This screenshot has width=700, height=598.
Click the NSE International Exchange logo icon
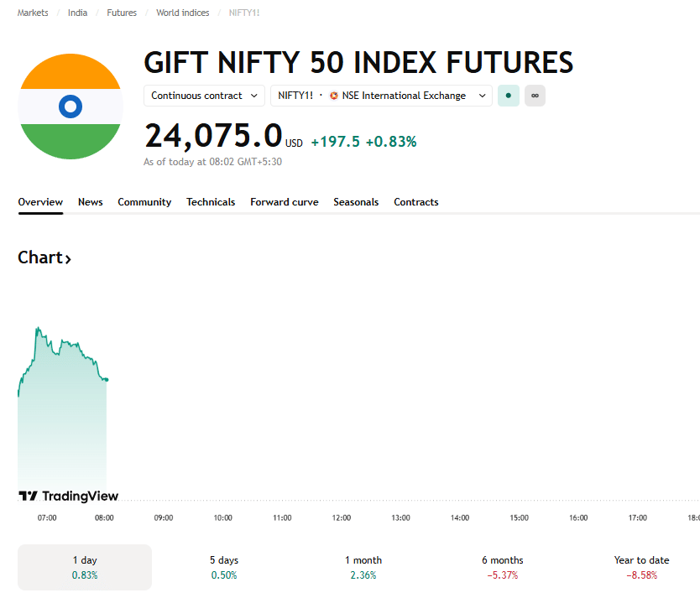pyautogui.click(x=334, y=96)
